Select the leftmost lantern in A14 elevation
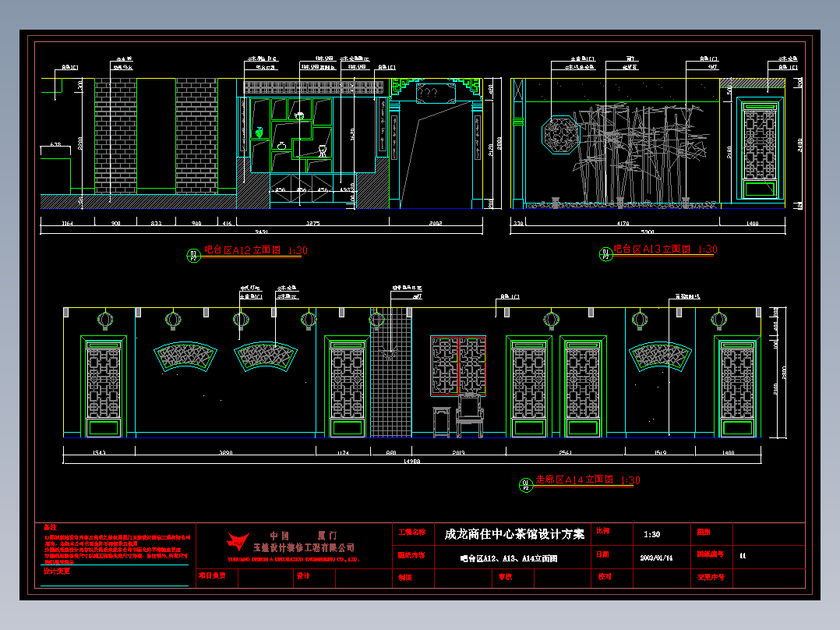This screenshot has height=630, width=840. point(105,320)
